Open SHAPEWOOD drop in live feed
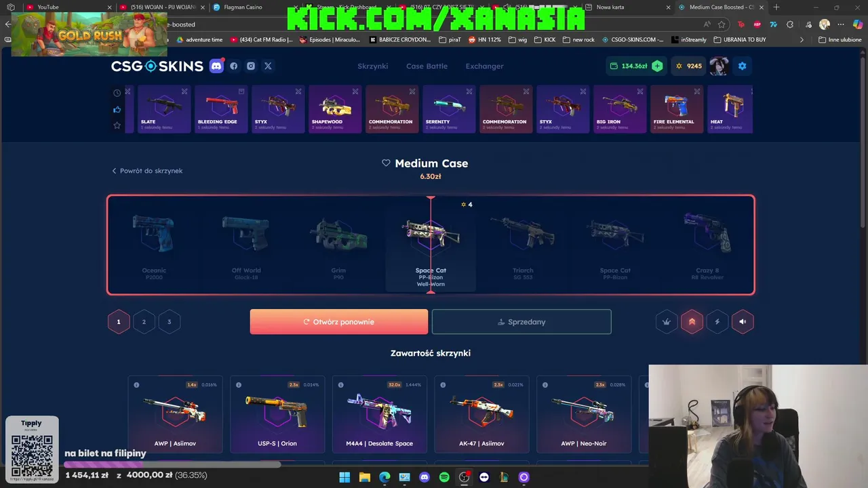Viewport: 868px width, 488px height. pyautogui.click(x=335, y=109)
